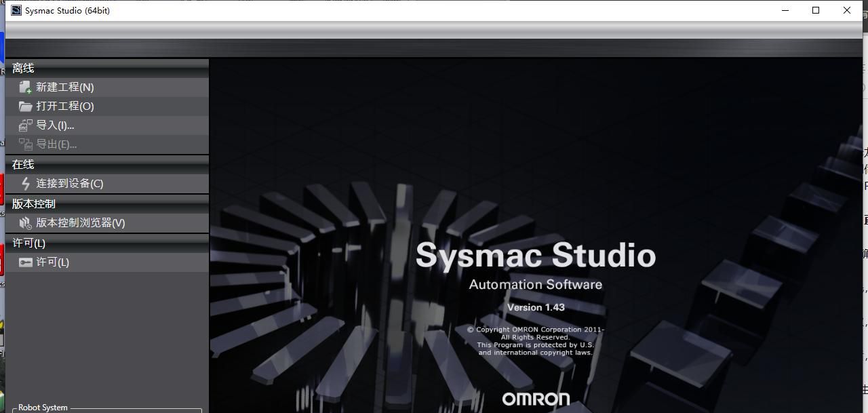Maximize the Sysmac Studio window
Image resolution: width=868 pixels, height=413 pixels.
[816, 10]
